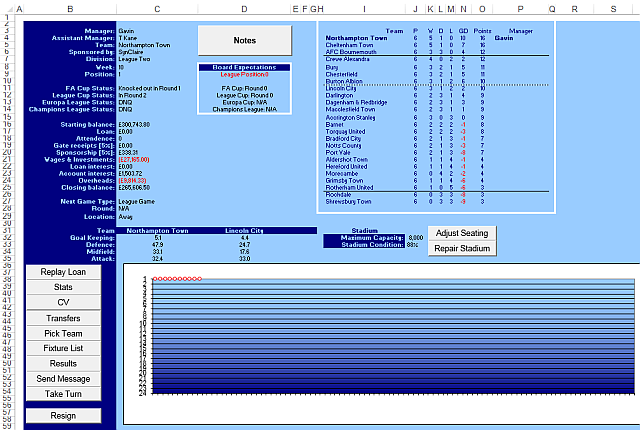Select Northampton Town in league table
The height and width of the screenshot is (430, 640).
[x=356, y=38]
